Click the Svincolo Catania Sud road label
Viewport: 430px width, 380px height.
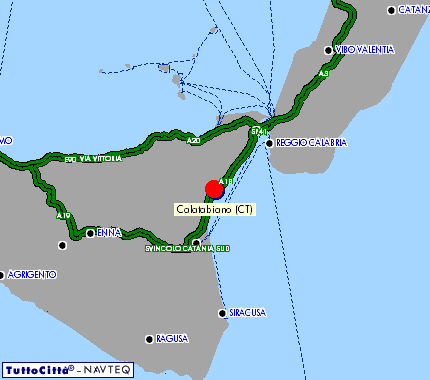[x=187, y=248]
